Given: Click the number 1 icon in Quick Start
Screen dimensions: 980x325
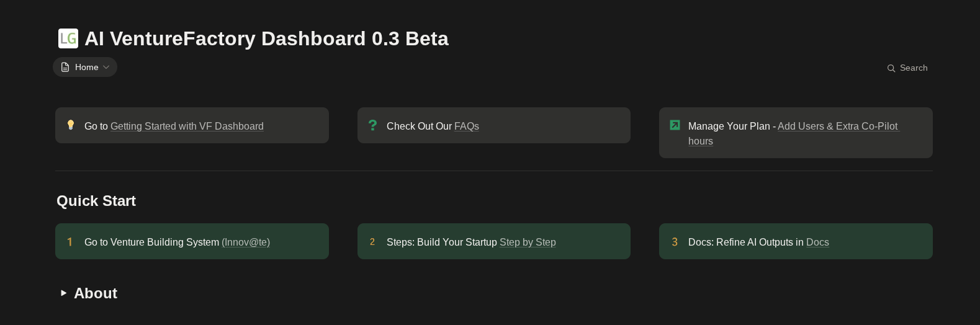Looking at the screenshot, I should point(70,242).
